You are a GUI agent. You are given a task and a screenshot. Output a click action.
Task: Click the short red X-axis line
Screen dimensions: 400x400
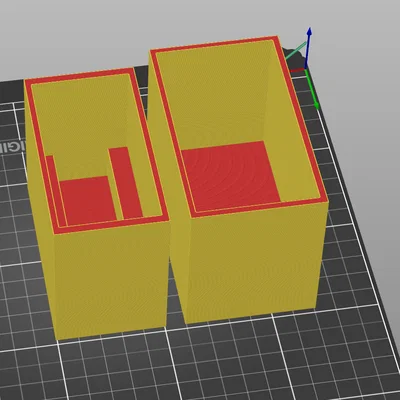[x=297, y=70]
